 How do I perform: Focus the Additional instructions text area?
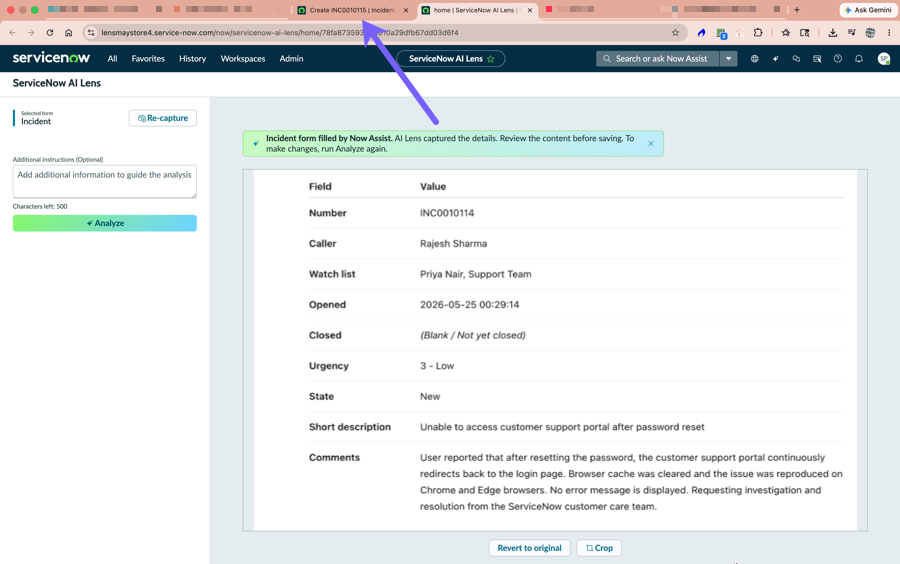tap(104, 181)
